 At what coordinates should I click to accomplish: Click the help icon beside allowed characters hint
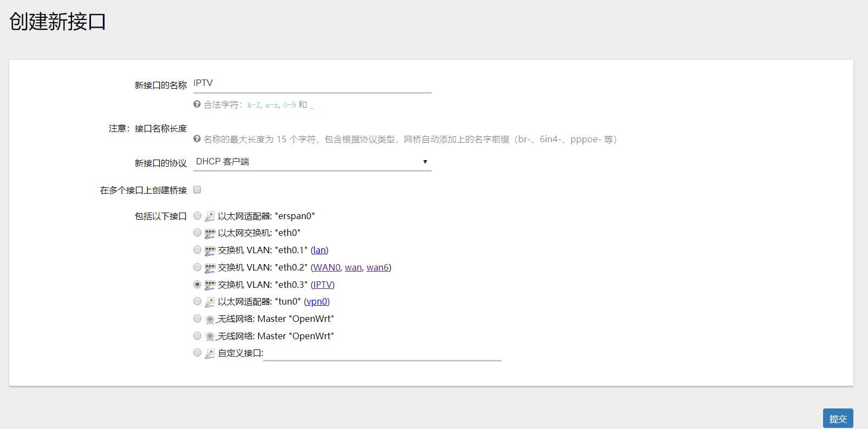[x=197, y=104]
